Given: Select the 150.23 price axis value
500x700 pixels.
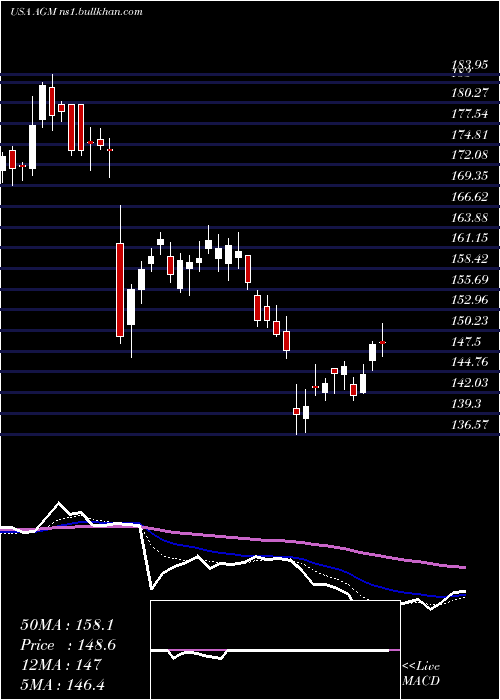Looking at the screenshot, I should coord(469,321).
